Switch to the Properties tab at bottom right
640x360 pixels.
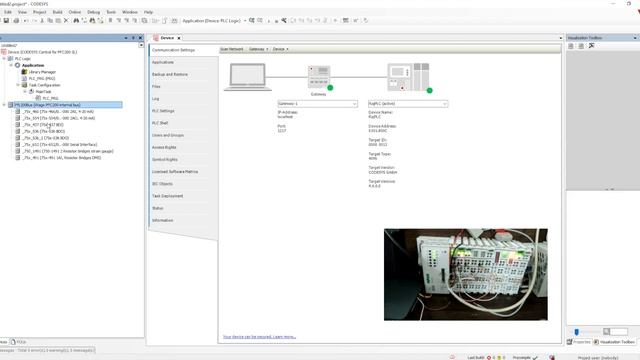pos(579,342)
